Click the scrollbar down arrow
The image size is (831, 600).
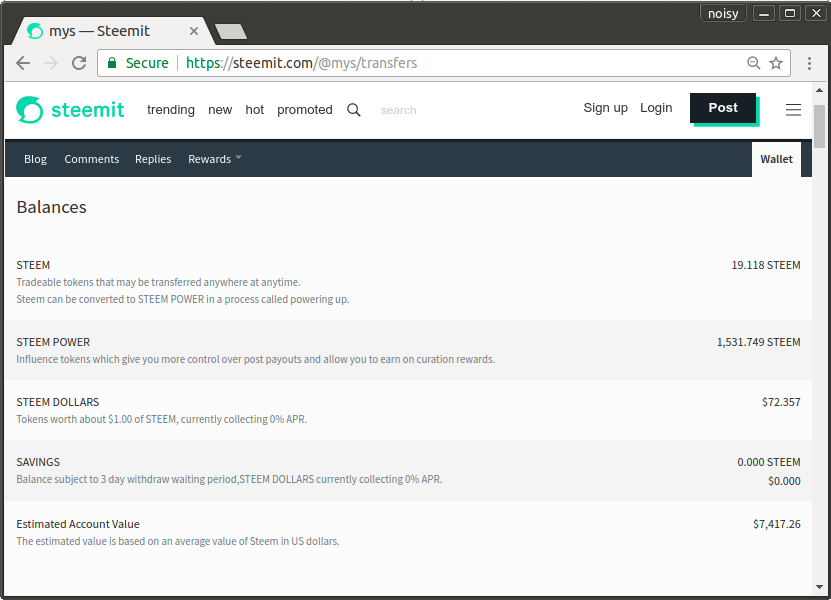click(x=819, y=587)
